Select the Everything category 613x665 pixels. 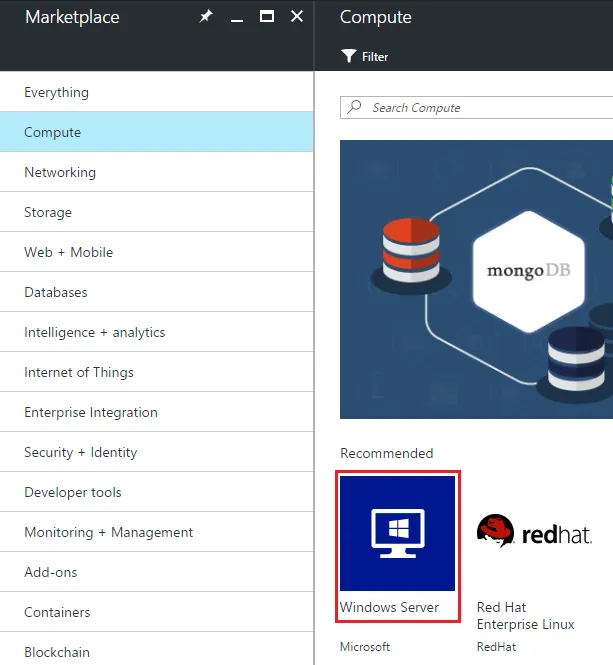click(x=157, y=92)
